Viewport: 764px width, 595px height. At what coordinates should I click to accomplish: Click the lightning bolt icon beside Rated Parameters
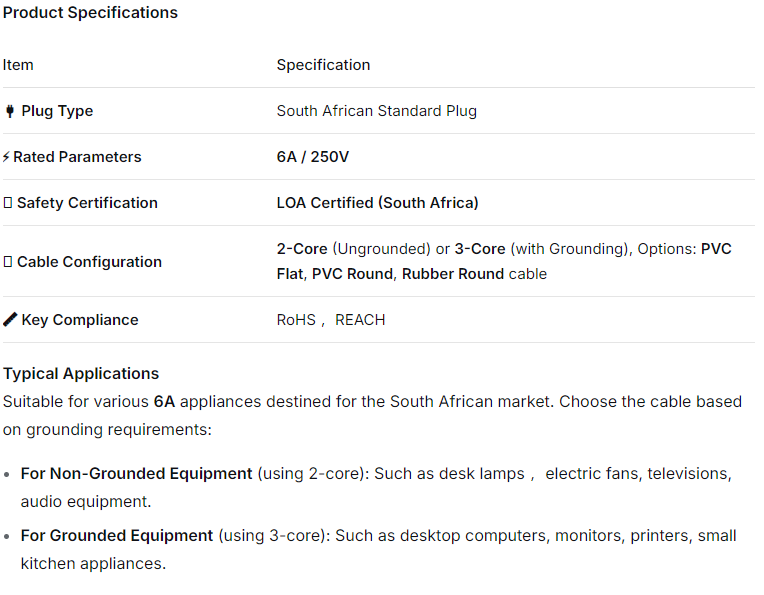pos(7,157)
